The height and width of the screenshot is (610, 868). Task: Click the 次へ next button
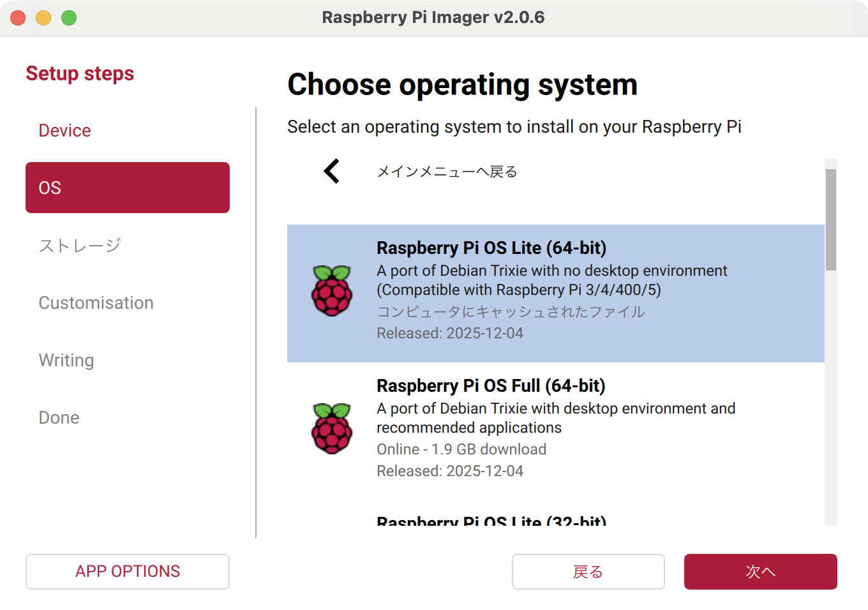(x=761, y=572)
